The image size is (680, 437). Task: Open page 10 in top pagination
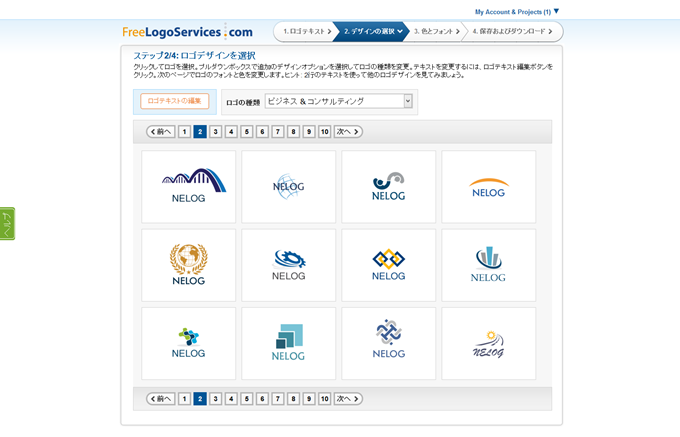tap(325, 132)
